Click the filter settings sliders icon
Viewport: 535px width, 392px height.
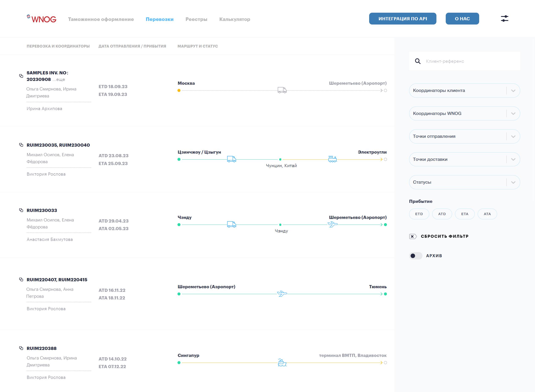[x=504, y=19]
